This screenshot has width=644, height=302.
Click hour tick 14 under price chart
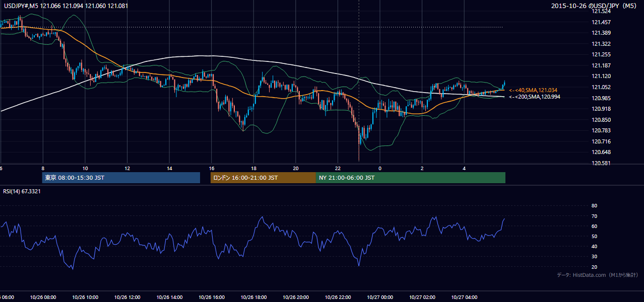pos(169,168)
